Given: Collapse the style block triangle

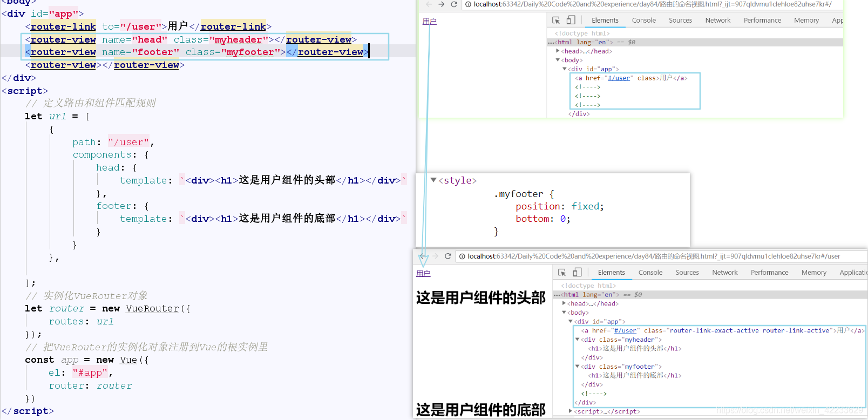Looking at the screenshot, I should click(433, 180).
